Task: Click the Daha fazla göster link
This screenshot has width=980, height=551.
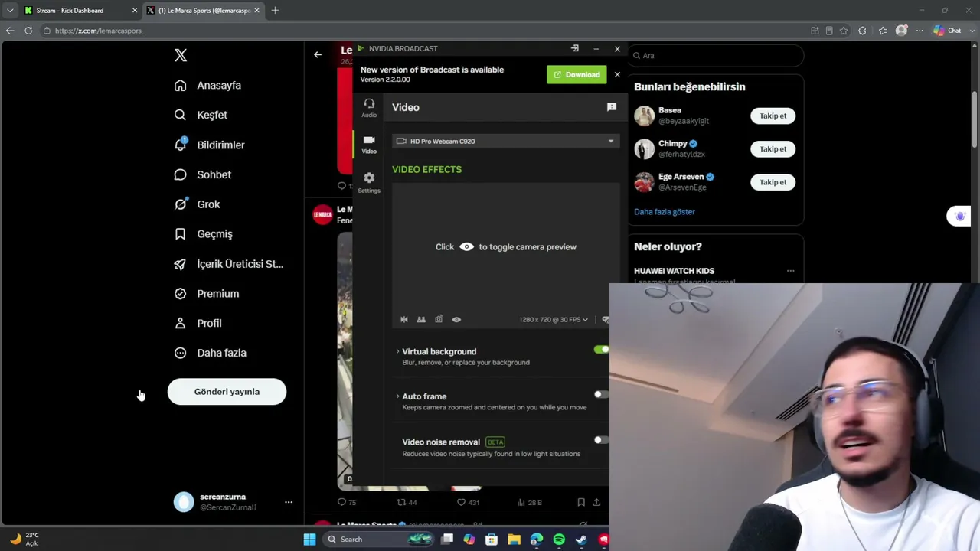Action: [x=665, y=211]
